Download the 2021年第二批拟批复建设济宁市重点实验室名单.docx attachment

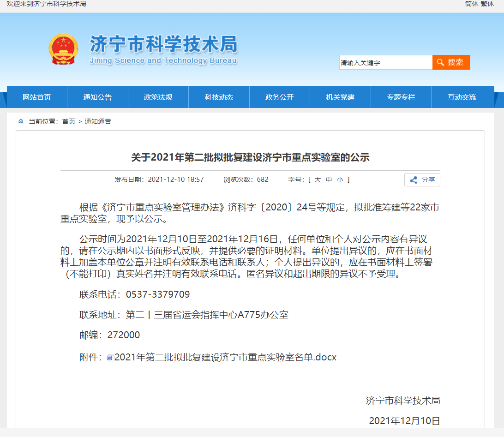tap(225, 357)
